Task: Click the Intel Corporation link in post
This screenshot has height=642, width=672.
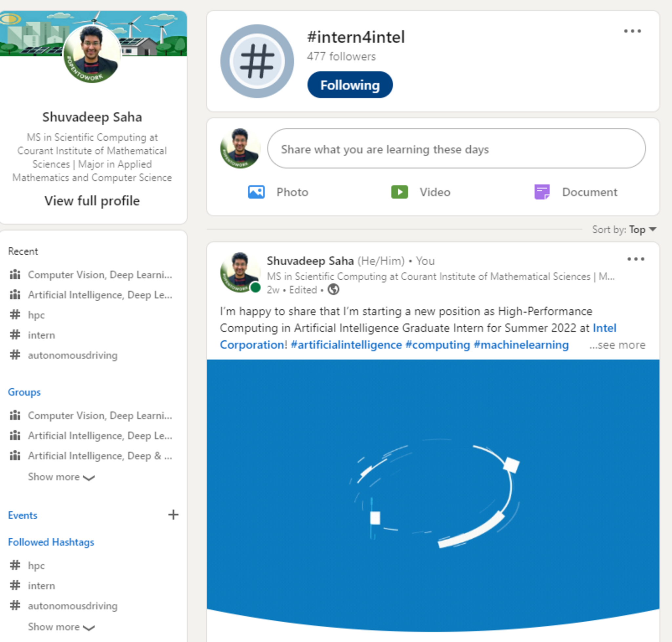Action: click(x=604, y=328)
